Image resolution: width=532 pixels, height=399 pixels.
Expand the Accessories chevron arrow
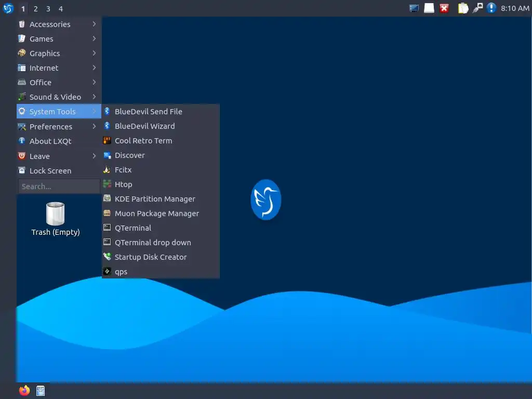pyautogui.click(x=95, y=24)
